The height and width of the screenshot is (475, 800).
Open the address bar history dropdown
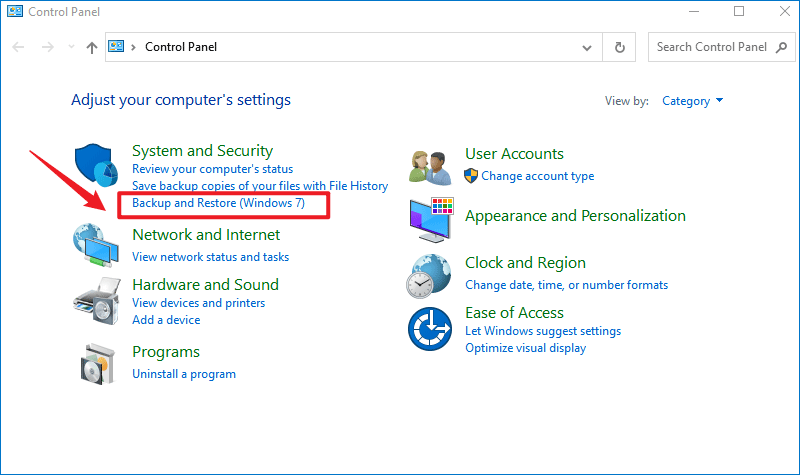pyautogui.click(x=587, y=47)
